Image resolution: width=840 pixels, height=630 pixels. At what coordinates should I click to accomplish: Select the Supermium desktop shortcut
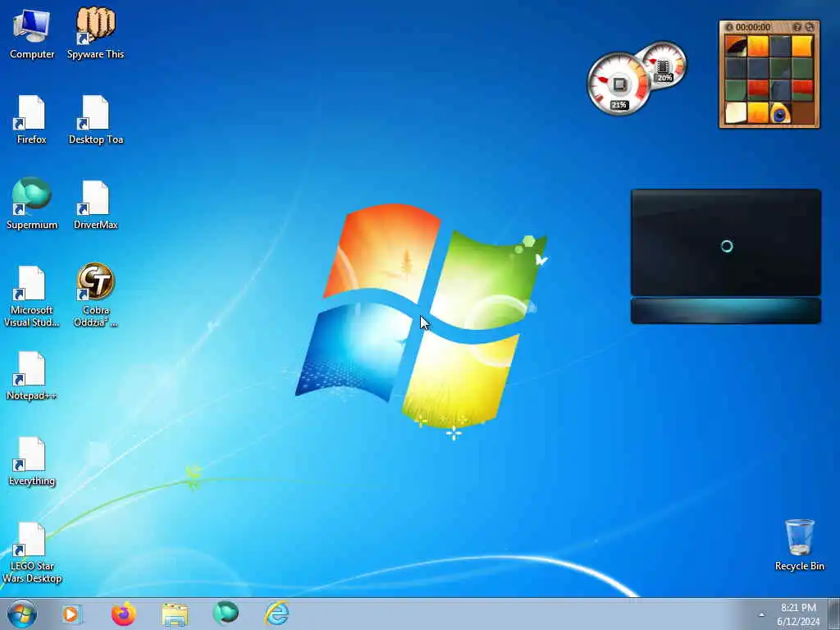[x=32, y=203]
